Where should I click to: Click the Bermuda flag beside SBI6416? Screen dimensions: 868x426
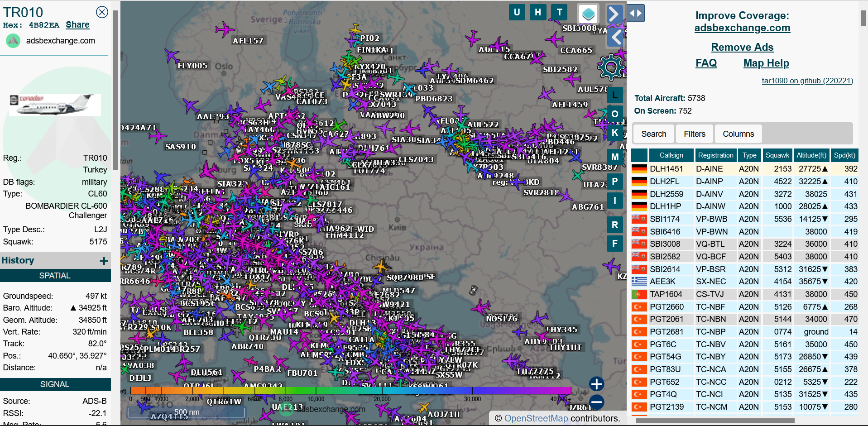click(639, 232)
